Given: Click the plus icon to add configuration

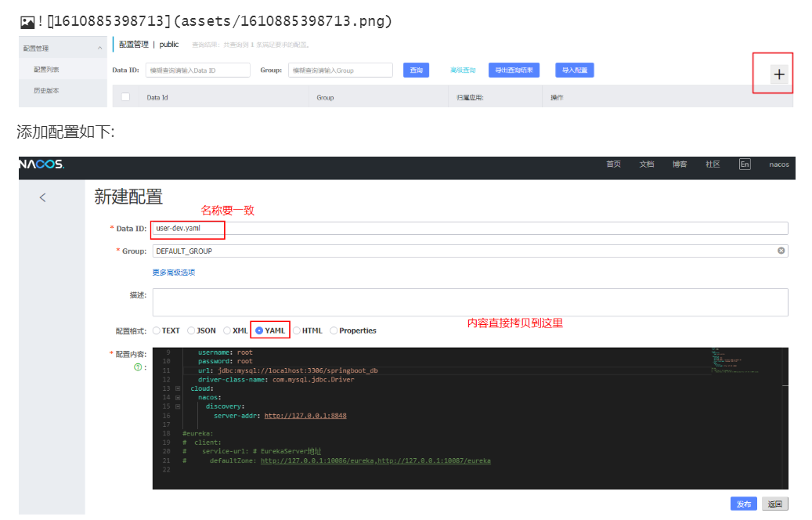Looking at the screenshot, I should click(x=779, y=74).
